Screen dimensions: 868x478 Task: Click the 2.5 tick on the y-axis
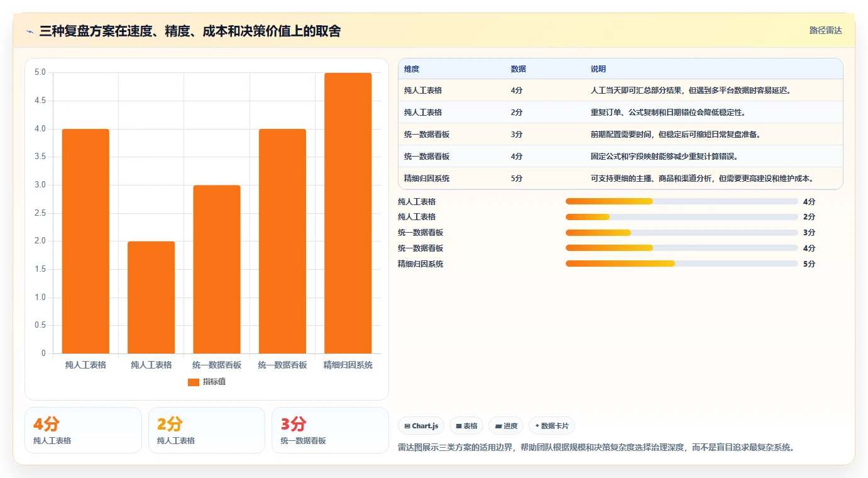40,213
